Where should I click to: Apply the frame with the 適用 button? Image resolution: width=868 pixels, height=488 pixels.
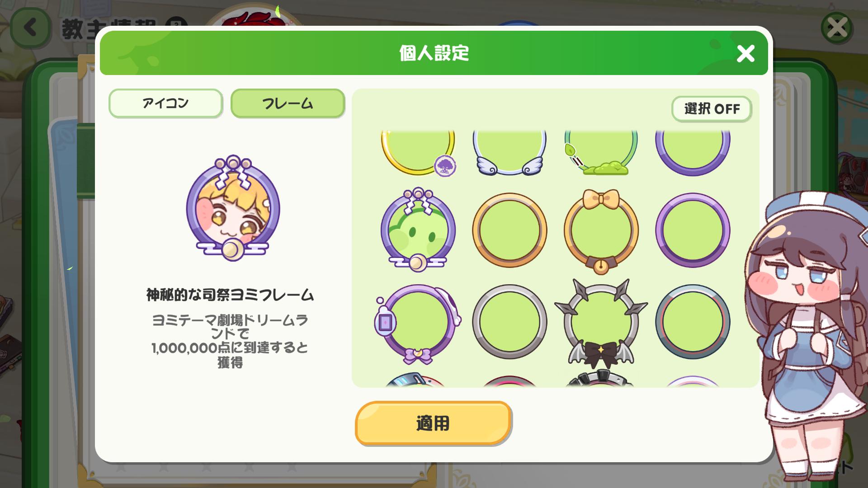(x=433, y=423)
